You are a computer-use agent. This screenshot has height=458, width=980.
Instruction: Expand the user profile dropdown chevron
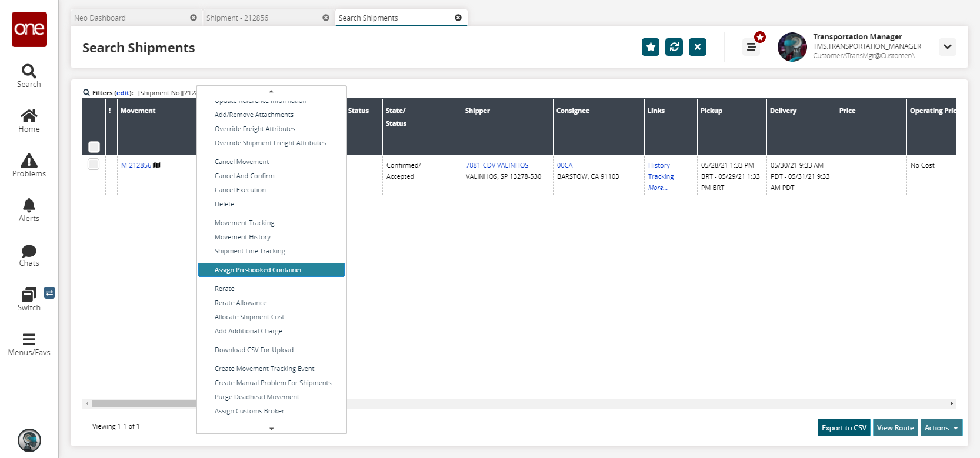coord(947,47)
